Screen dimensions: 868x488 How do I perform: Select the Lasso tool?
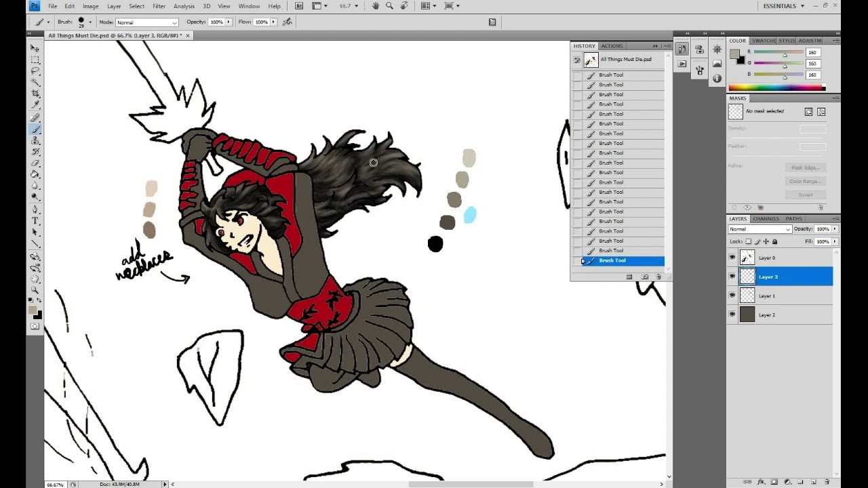(35, 71)
